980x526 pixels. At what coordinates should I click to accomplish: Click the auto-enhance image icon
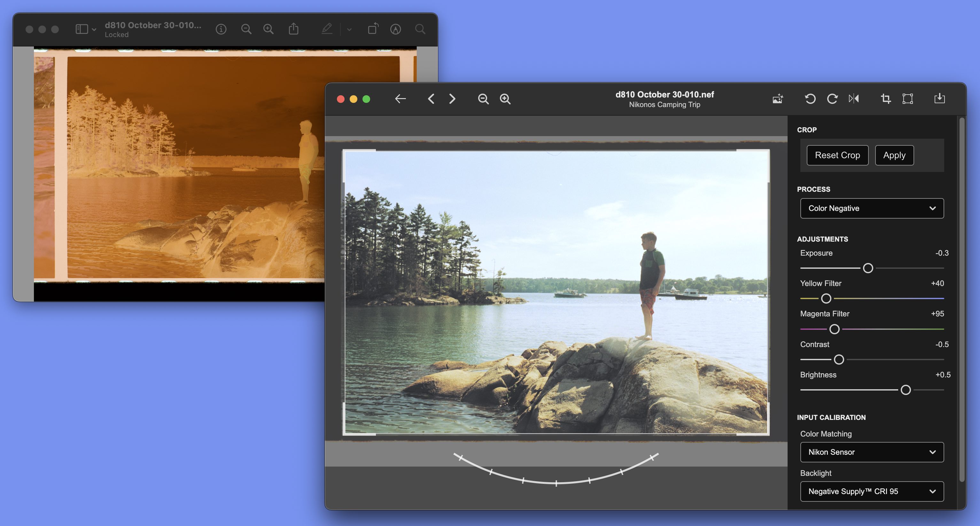(778, 98)
